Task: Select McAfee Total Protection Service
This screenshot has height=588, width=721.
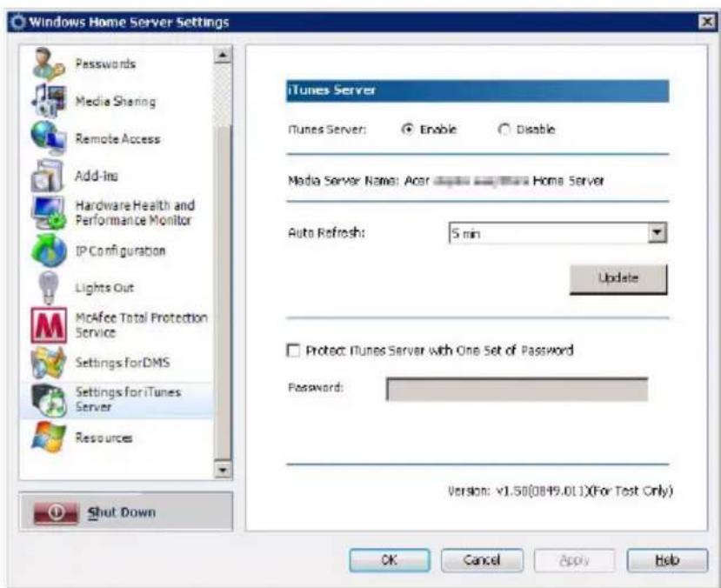Action: pyautogui.click(x=141, y=325)
